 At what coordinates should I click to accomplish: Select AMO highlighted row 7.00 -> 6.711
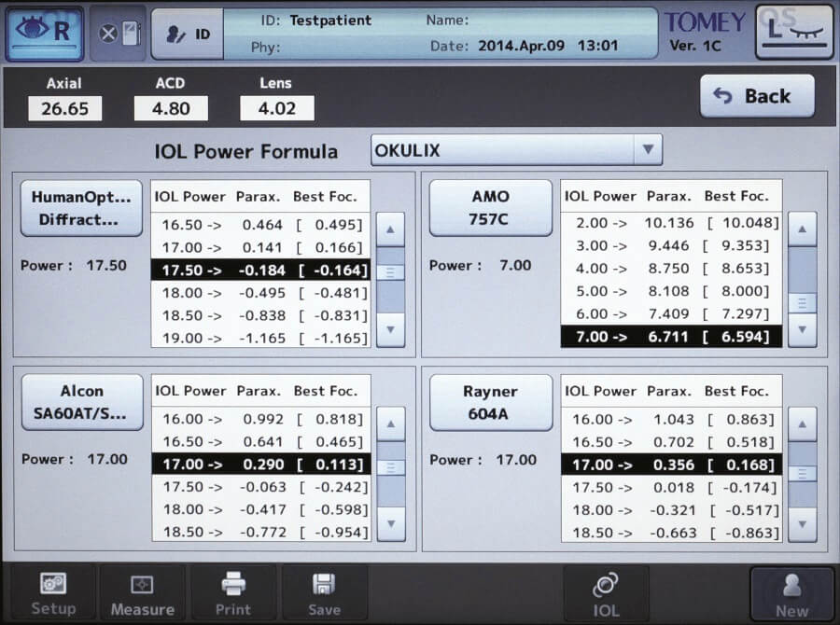671,337
